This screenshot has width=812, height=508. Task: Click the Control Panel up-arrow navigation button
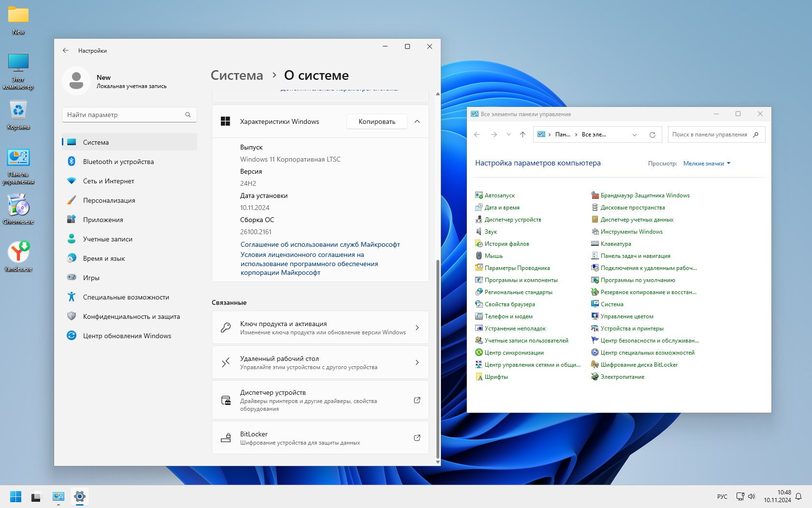click(x=522, y=134)
